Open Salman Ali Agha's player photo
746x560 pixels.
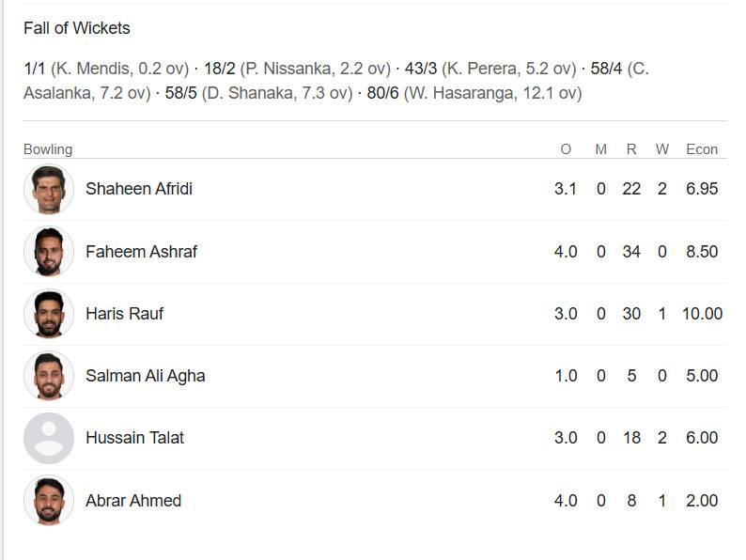tap(49, 376)
